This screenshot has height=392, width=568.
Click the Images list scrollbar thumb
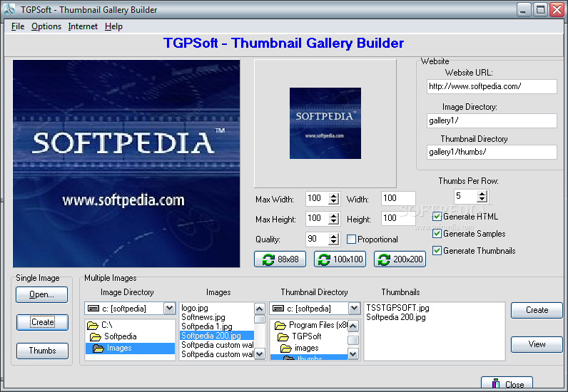259,319
